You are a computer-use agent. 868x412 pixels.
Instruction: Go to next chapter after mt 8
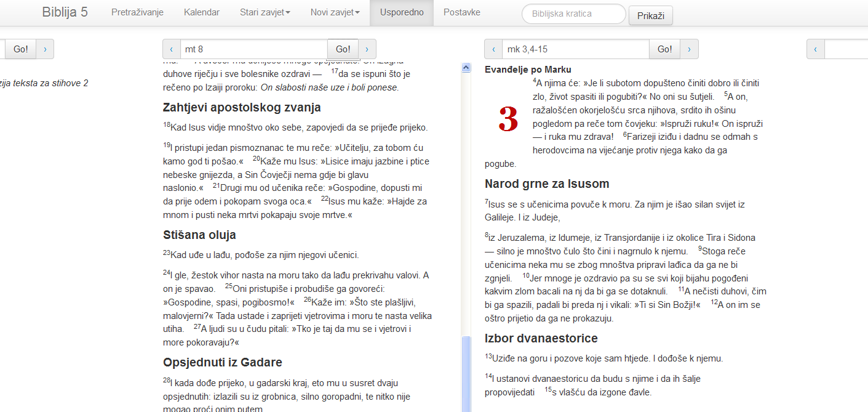pos(367,49)
